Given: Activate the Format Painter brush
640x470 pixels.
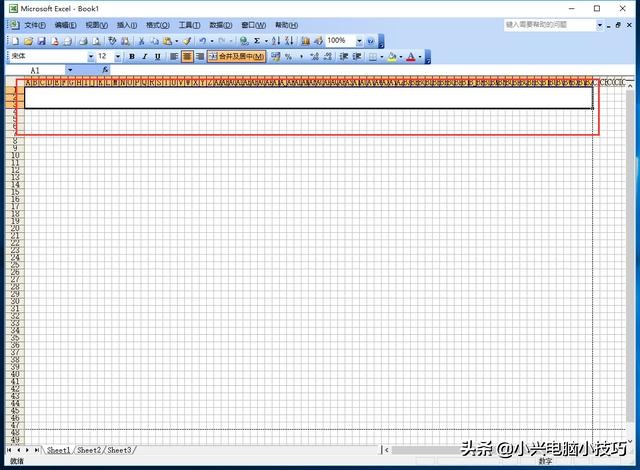Looking at the screenshot, I should pyautogui.click(x=187, y=41).
